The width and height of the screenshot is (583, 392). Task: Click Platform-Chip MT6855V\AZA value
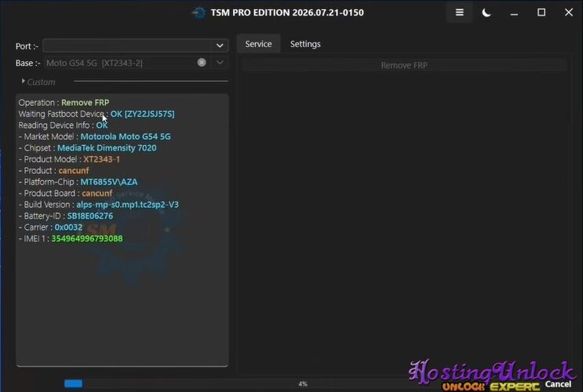pyautogui.click(x=109, y=182)
